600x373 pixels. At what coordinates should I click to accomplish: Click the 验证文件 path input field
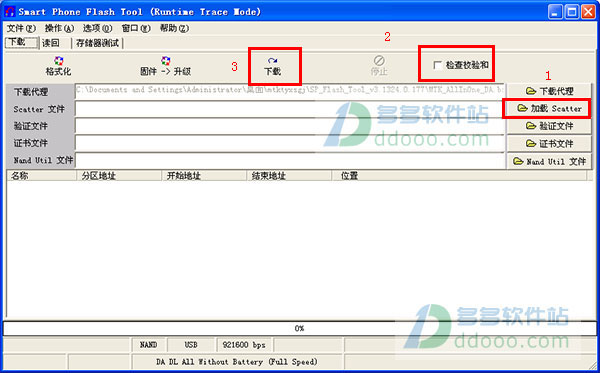click(x=290, y=126)
